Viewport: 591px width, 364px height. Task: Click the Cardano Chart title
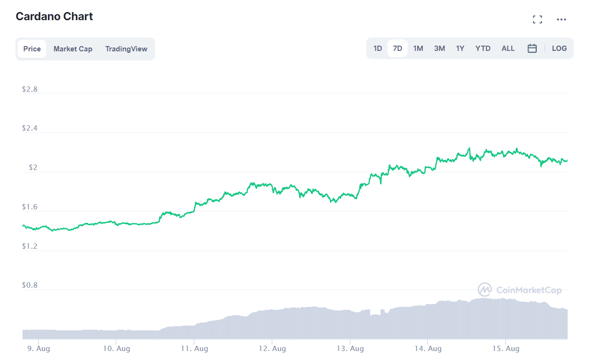(54, 16)
